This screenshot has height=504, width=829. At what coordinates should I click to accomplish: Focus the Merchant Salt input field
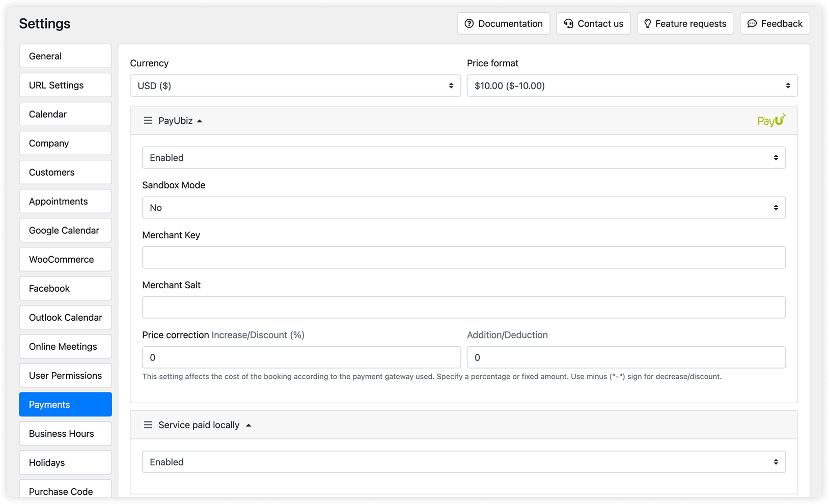tap(464, 307)
